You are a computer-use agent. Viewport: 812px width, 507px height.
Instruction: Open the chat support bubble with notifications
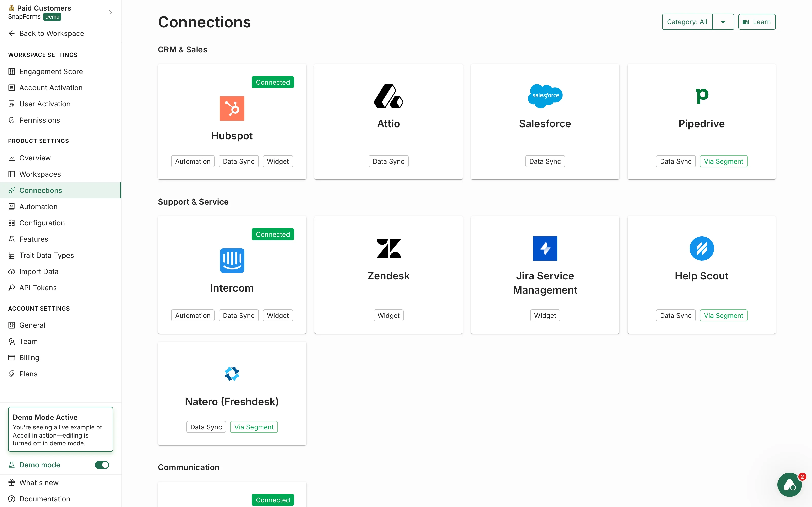(789, 484)
